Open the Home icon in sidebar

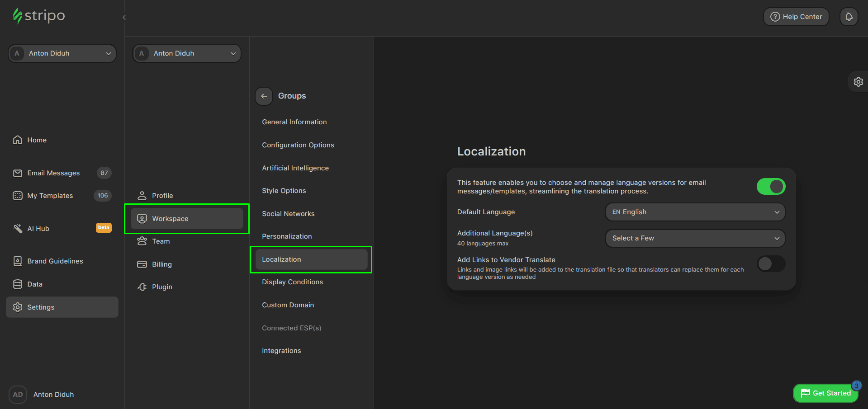18,140
